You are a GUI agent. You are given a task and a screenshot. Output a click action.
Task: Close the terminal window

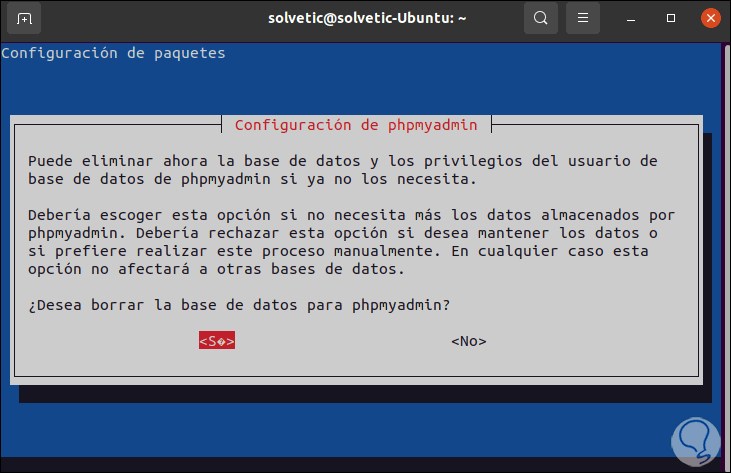(710, 18)
